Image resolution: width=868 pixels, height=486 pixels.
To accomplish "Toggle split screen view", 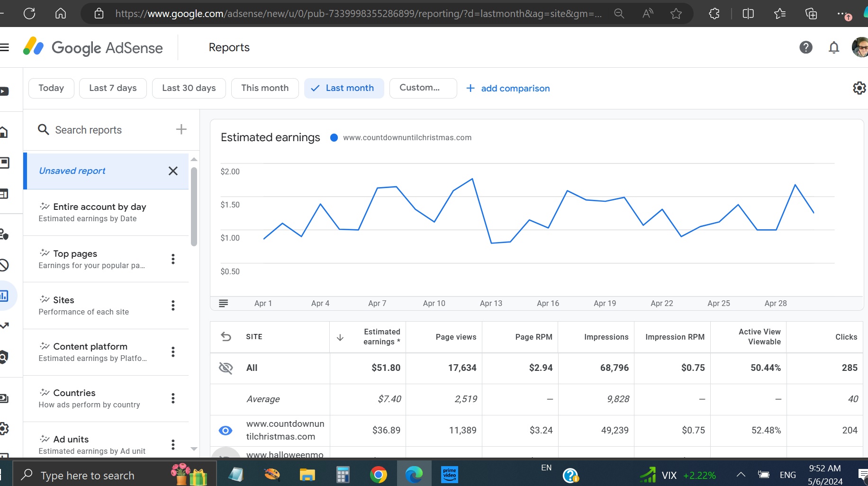I will pyautogui.click(x=748, y=13).
